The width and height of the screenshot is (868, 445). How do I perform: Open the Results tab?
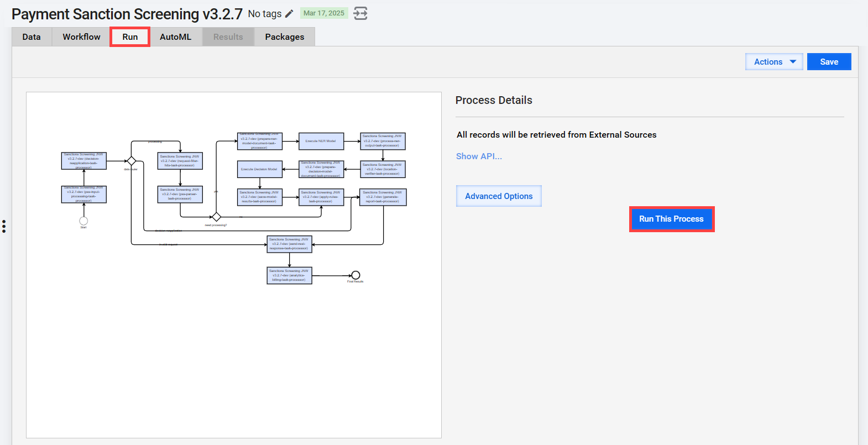(x=228, y=37)
